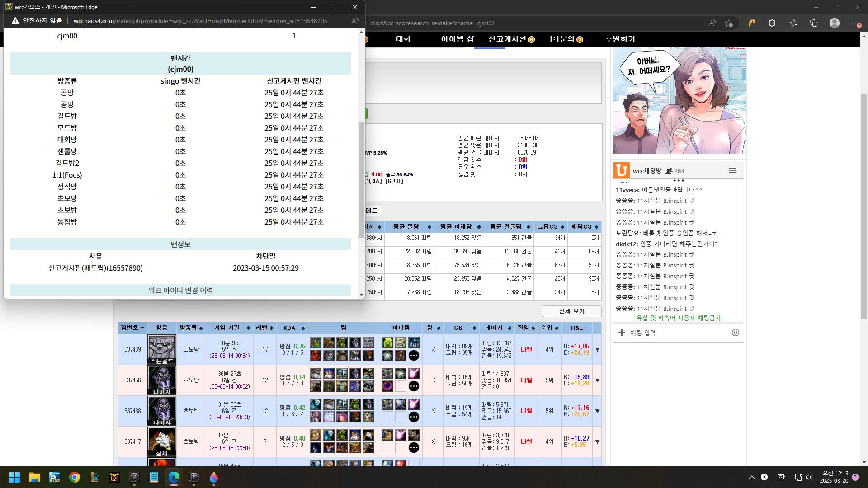The image size is (868, 488).
Task: Open emoji picker in the chat input
Action: pyautogui.click(x=736, y=333)
